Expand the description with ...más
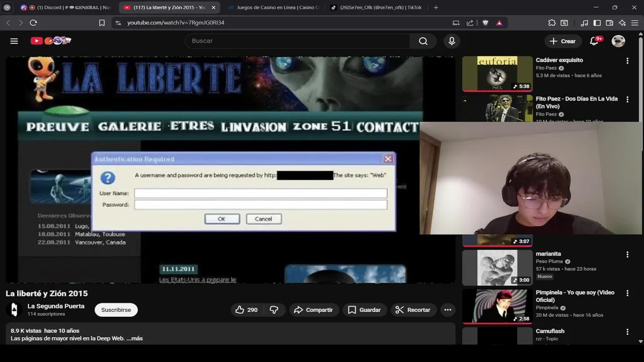Viewport: 644px width, 362px height. pos(134,338)
